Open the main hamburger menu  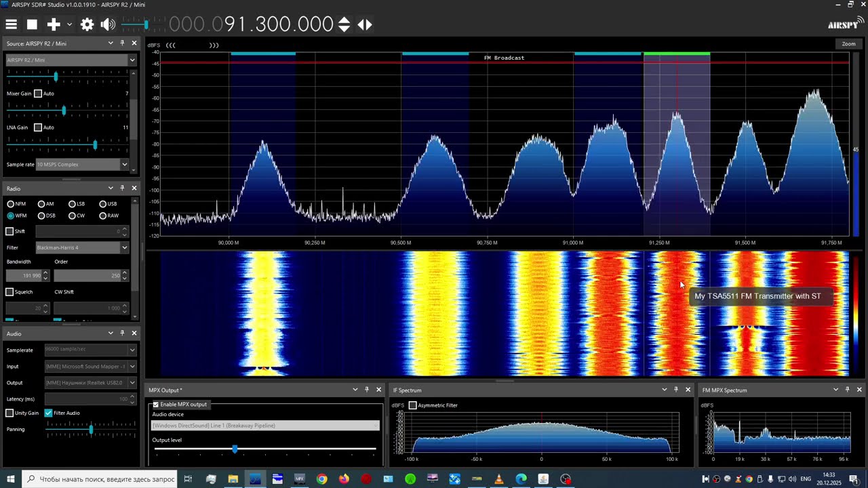tap(11, 24)
